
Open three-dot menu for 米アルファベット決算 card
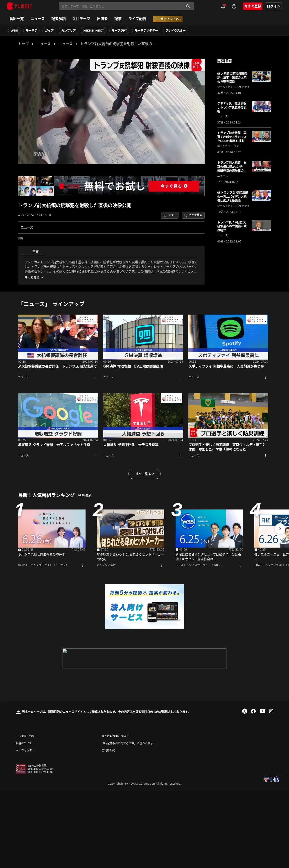click(x=95, y=456)
